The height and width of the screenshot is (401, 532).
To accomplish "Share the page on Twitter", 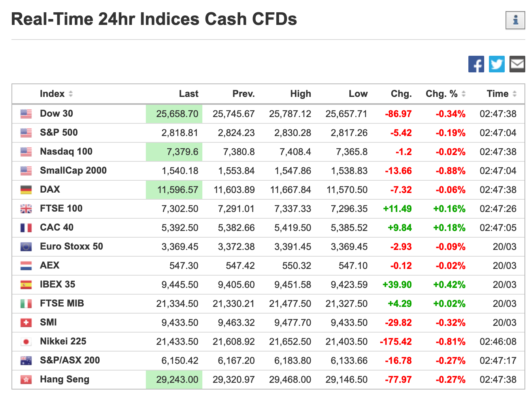I will point(496,64).
